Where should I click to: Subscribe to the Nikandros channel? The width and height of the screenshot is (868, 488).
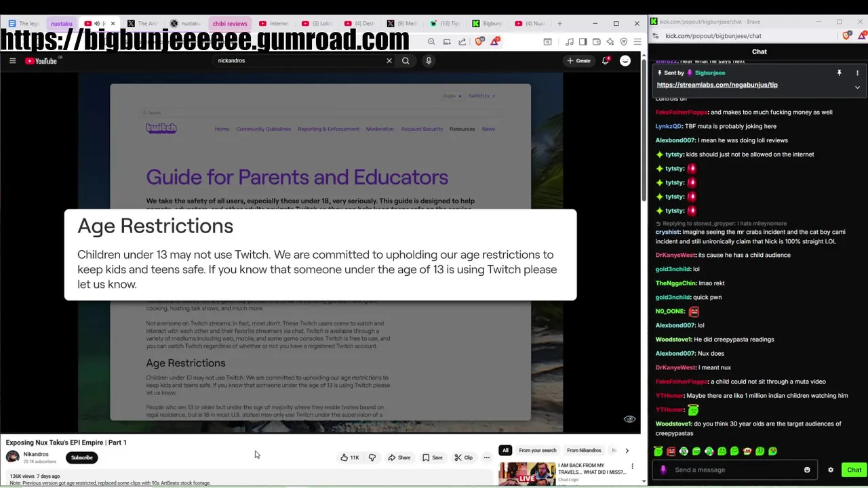[x=82, y=457]
